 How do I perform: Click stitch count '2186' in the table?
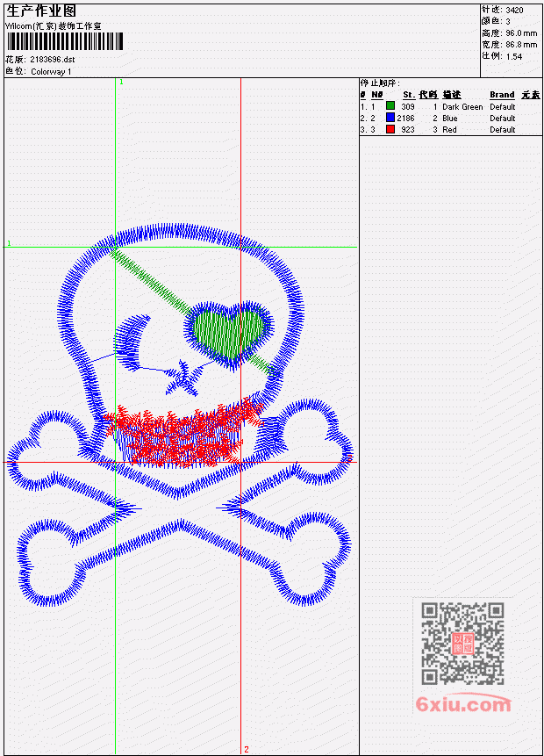405,119
